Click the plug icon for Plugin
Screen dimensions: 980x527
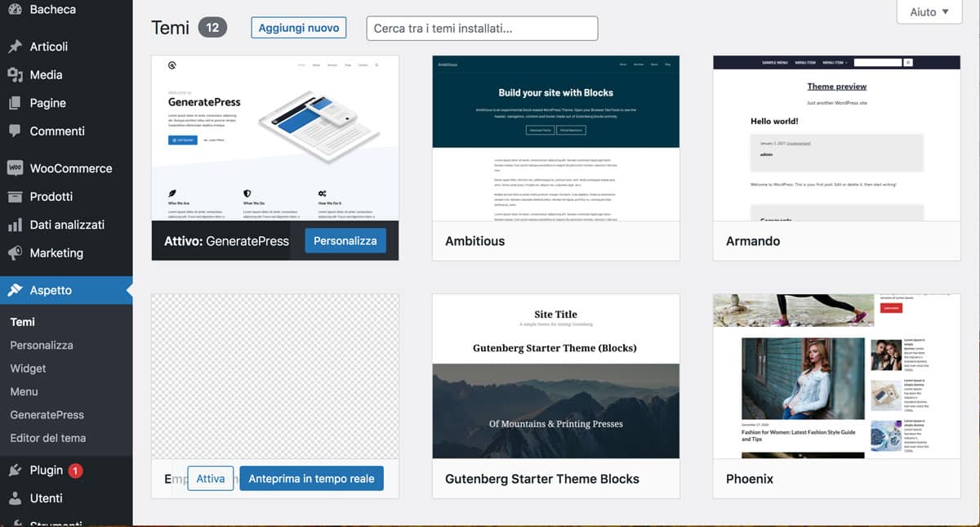tap(15, 470)
